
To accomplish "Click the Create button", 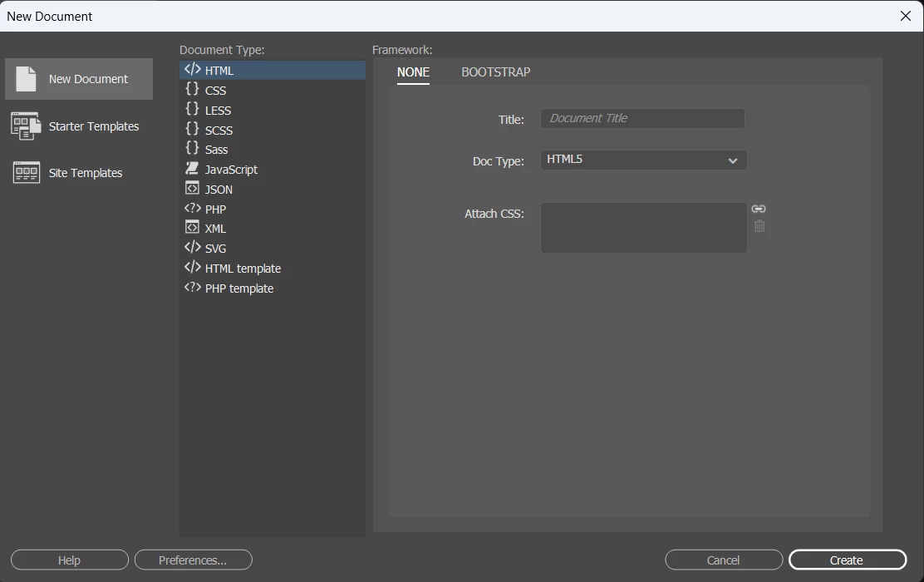I will 848,560.
